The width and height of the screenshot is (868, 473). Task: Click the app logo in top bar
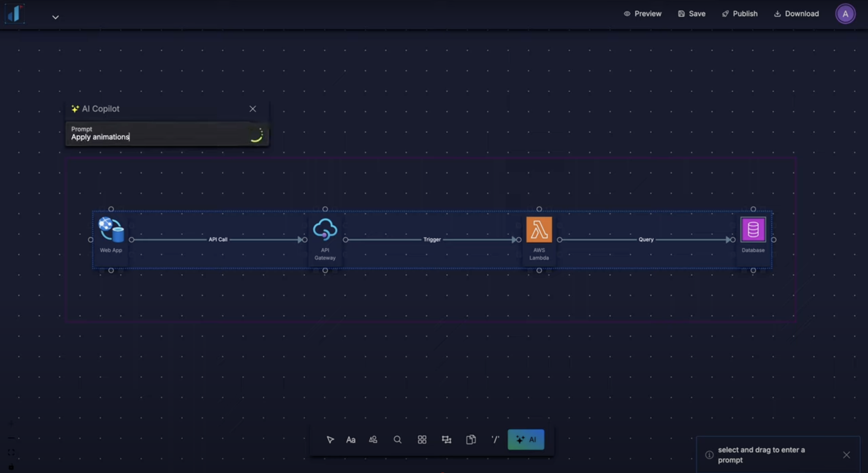(15, 14)
